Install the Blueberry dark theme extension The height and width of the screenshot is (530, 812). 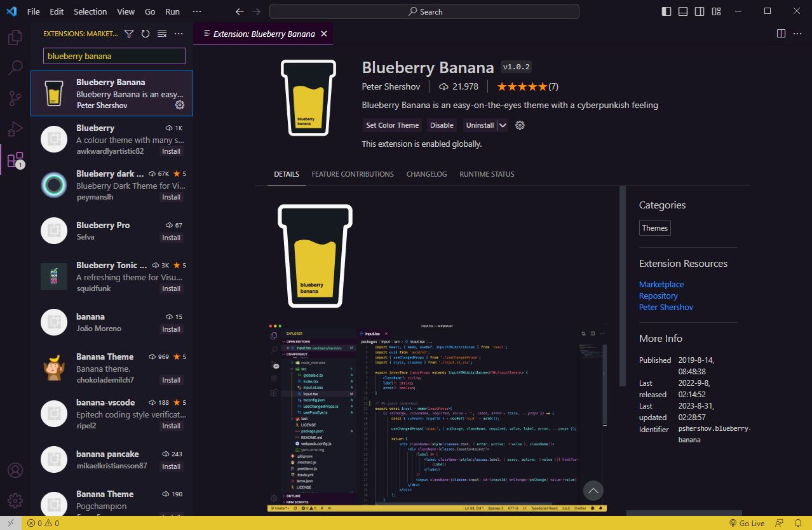171,197
